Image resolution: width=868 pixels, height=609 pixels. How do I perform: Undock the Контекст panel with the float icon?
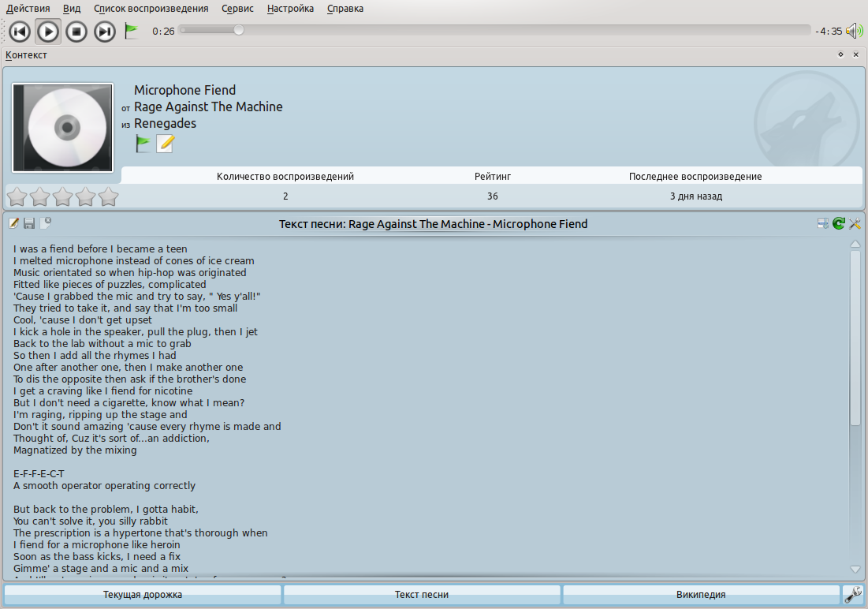point(840,54)
